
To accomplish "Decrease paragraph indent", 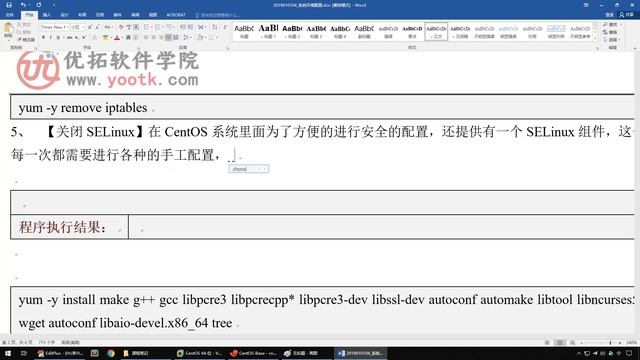I will (x=182, y=27).
